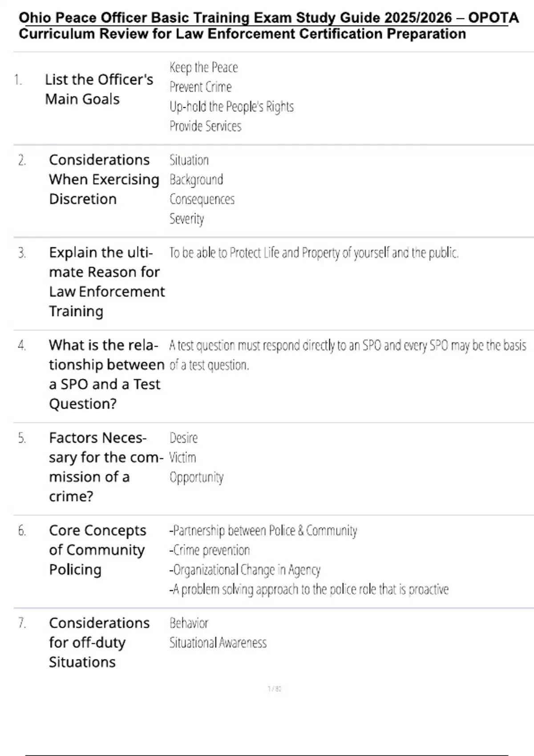Viewport: 534px width, 756px height.
Task: Select "Considerations for off-duty Situations" term
Action: coord(99,642)
